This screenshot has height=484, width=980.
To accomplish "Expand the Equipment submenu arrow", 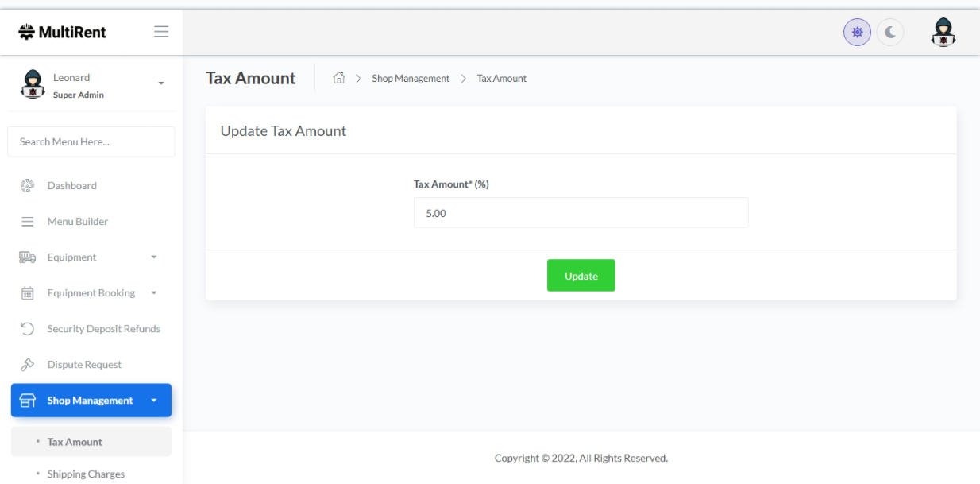I will [154, 257].
